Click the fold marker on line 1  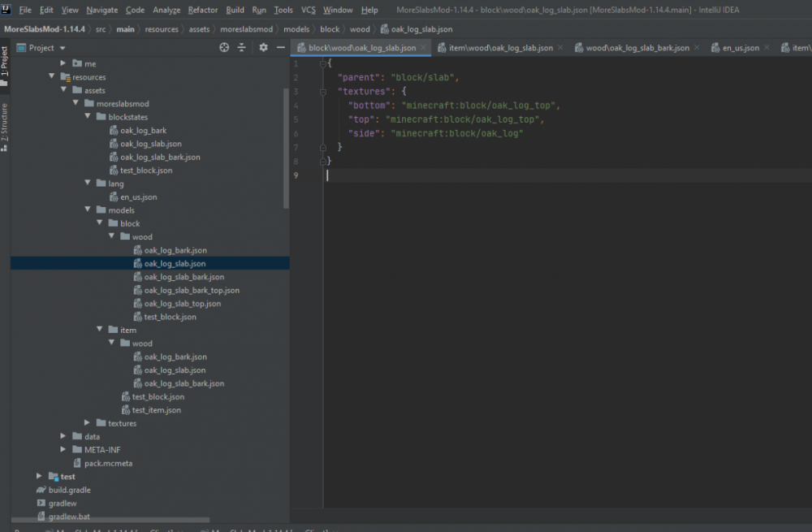pyautogui.click(x=322, y=63)
